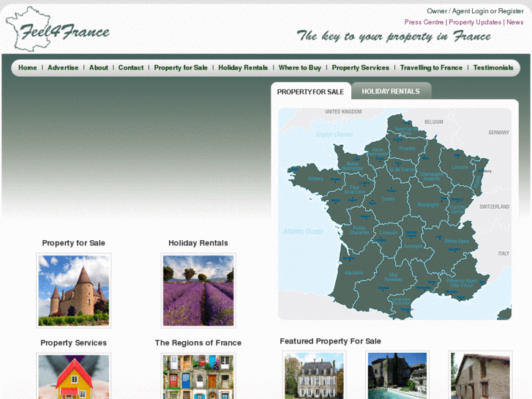532x399 pixels.
Task: Click the Holiday Rentals heading above lavender photo
Action: click(198, 243)
